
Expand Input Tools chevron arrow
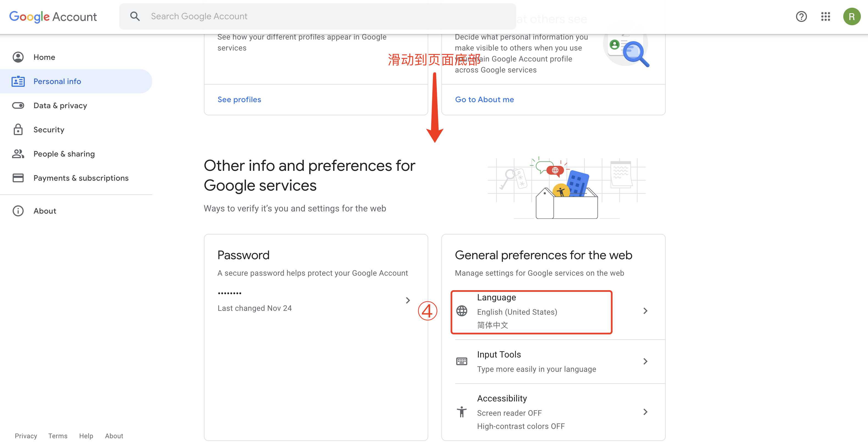point(645,361)
